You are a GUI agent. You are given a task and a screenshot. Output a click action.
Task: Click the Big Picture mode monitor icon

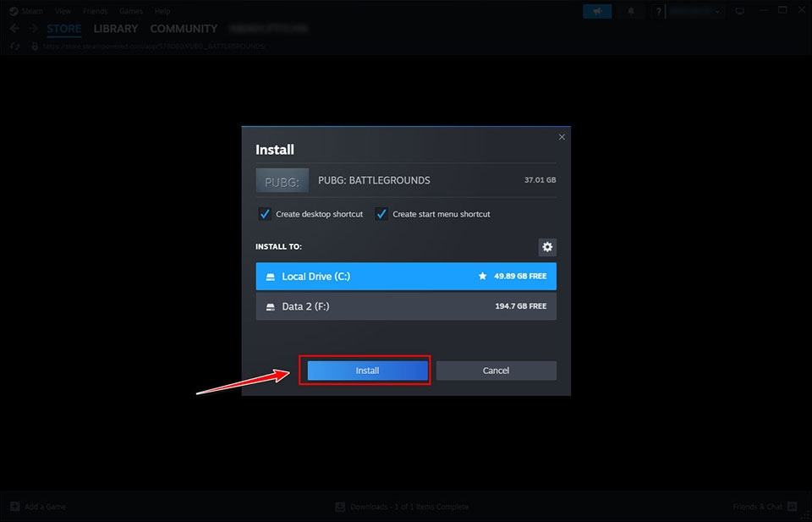pos(740,11)
